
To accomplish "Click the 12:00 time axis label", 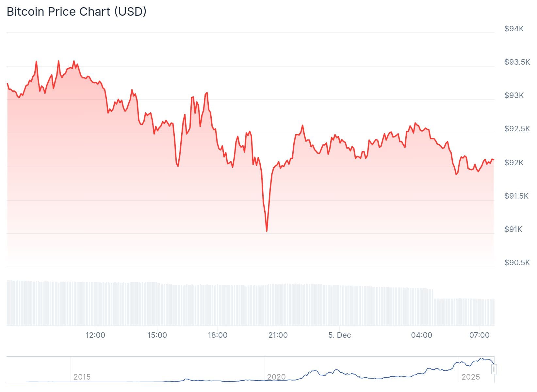I will point(95,335).
